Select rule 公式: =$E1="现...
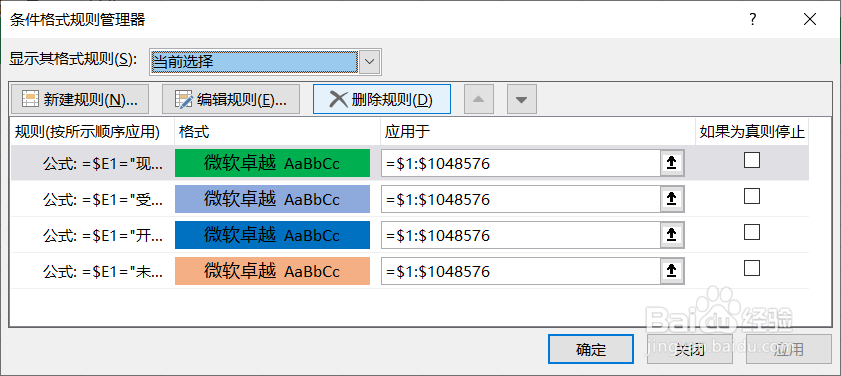Viewport: 841px width, 376px height. tap(104, 164)
